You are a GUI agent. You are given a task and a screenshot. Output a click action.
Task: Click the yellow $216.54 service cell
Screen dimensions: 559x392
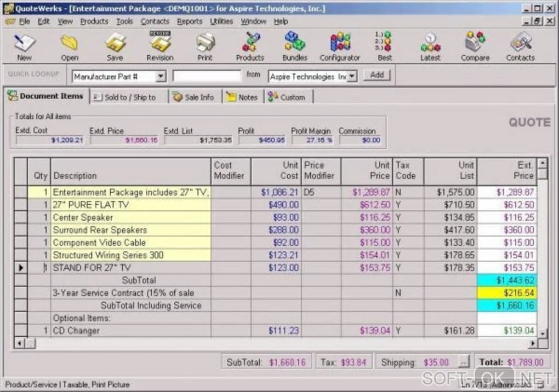click(506, 293)
